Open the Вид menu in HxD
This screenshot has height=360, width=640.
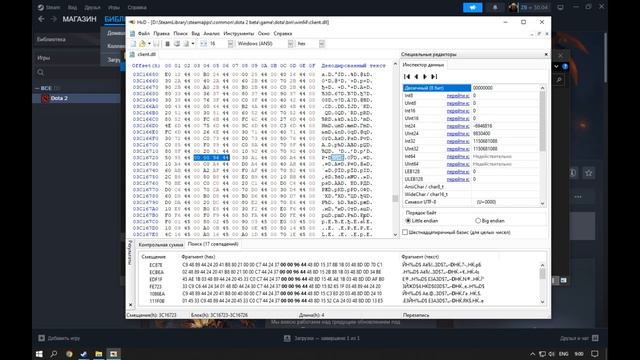click(196, 33)
